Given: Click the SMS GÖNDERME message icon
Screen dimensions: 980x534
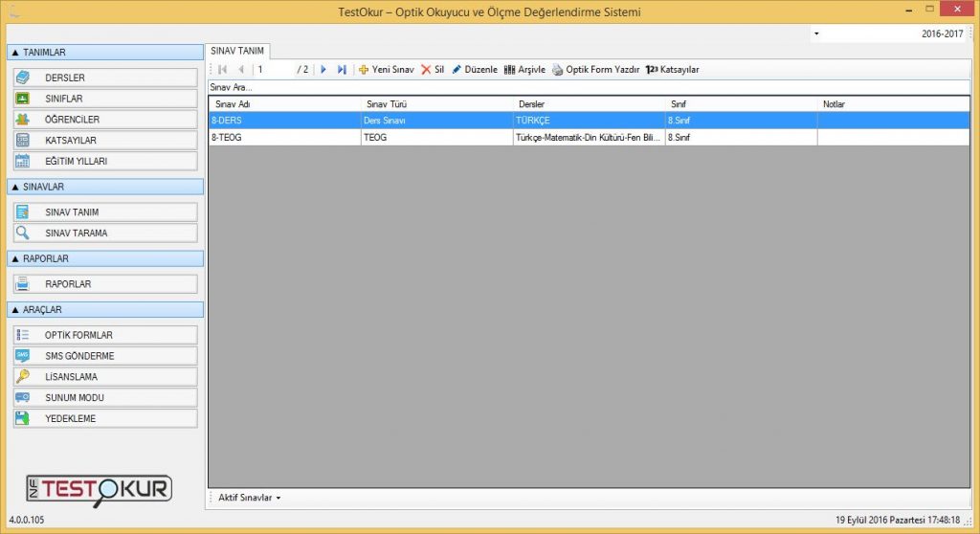Looking at the screenshot, I should 23,355.
